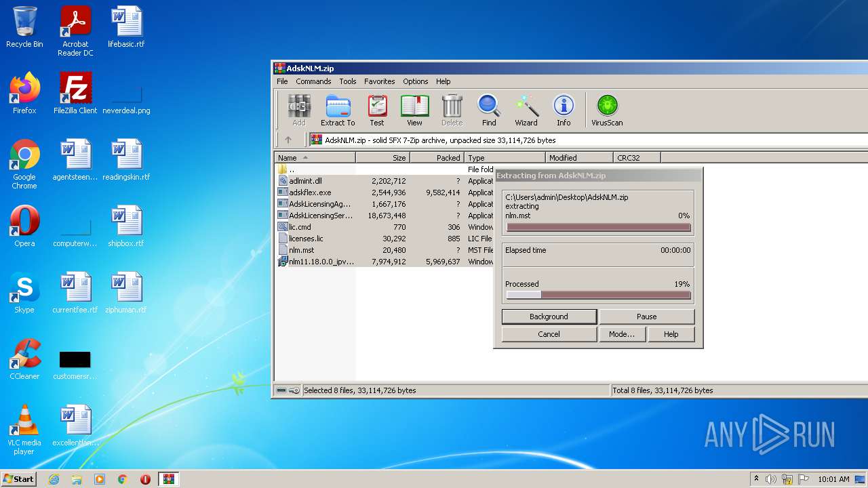Show hidden tray icons arrow

(756, 479)
